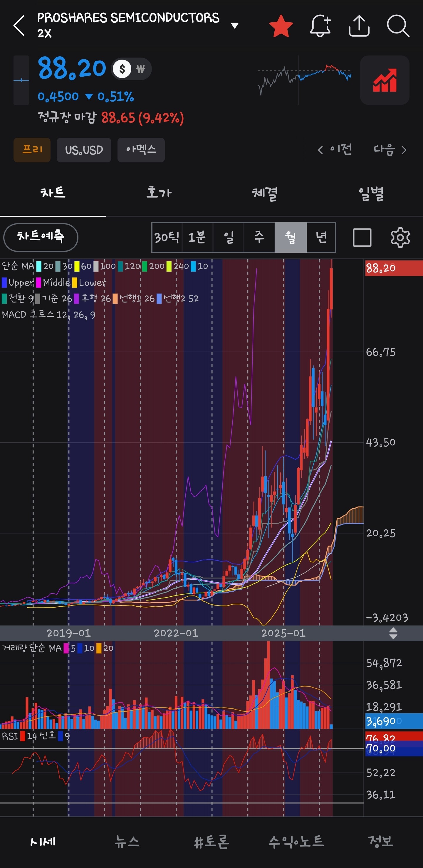423x868 pixels.
Task: Open the share icon
Action: coord(359,26)
